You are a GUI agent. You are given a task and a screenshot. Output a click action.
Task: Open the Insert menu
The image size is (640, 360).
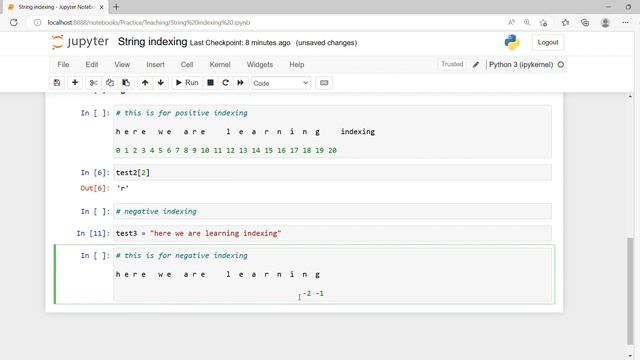click(156, 64)
